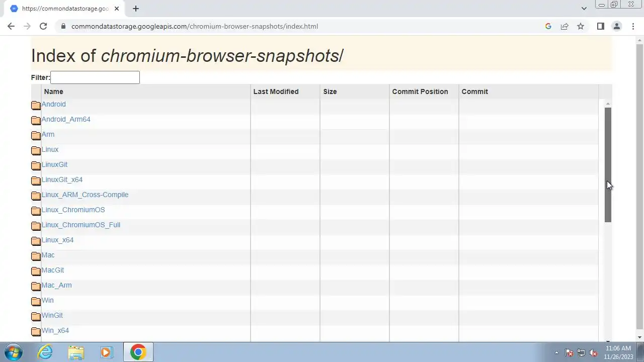
Task: Open Windows Explorer from the taskbar
Action: tap(76, 352)
